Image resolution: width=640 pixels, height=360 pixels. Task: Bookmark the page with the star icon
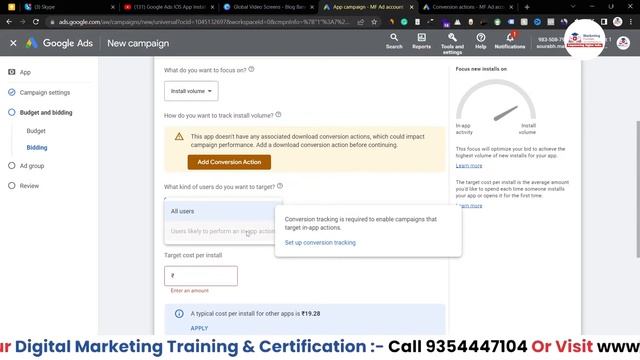tap(374, 22)
